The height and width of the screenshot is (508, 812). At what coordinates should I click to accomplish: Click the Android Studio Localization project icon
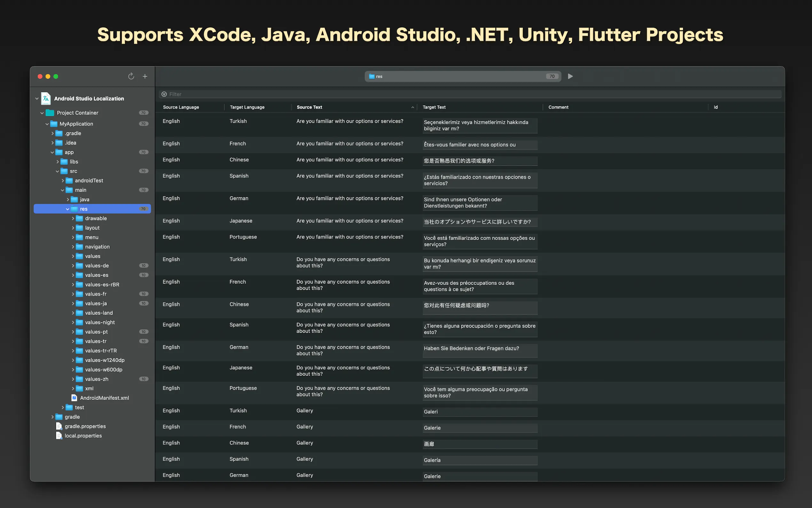click(x=46, y=99)
